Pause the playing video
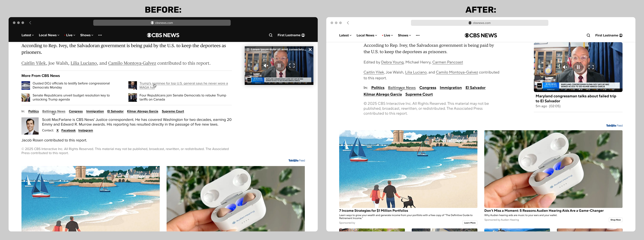Image resolution: width=644 pixels, height=240 pixels. [279, 66]
